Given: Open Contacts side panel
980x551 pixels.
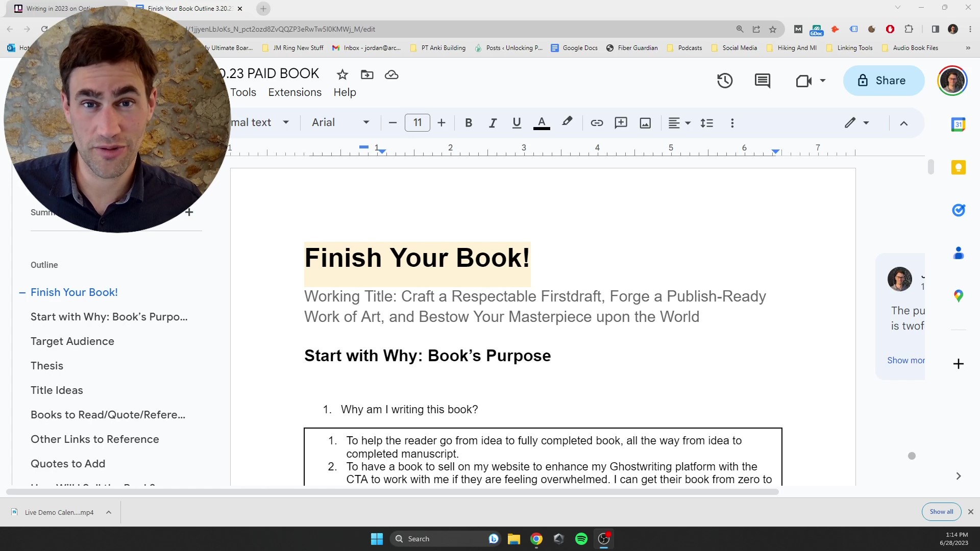Looking at the screenshot, I should coord(958,253).
